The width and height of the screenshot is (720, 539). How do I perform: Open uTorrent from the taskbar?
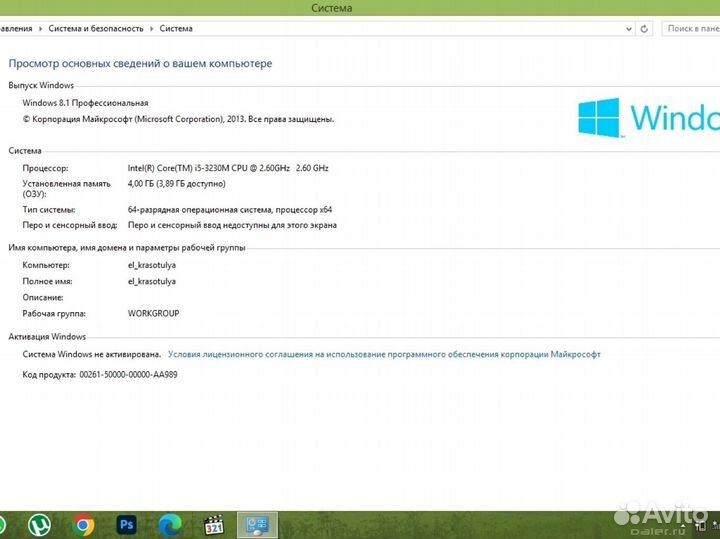tap(40, 524)
